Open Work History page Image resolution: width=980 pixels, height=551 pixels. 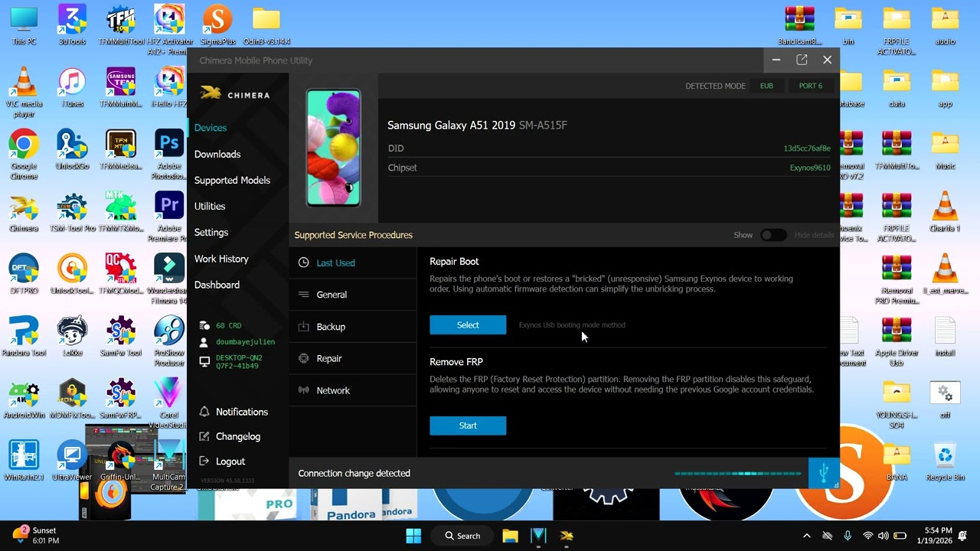pyautogui.click(x=221, y=259)
